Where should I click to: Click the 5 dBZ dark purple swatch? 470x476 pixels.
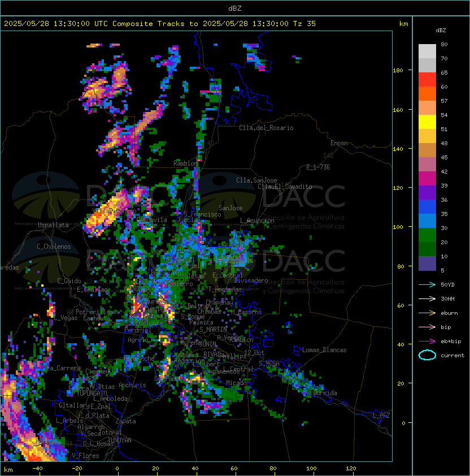(x=427, y=263)
